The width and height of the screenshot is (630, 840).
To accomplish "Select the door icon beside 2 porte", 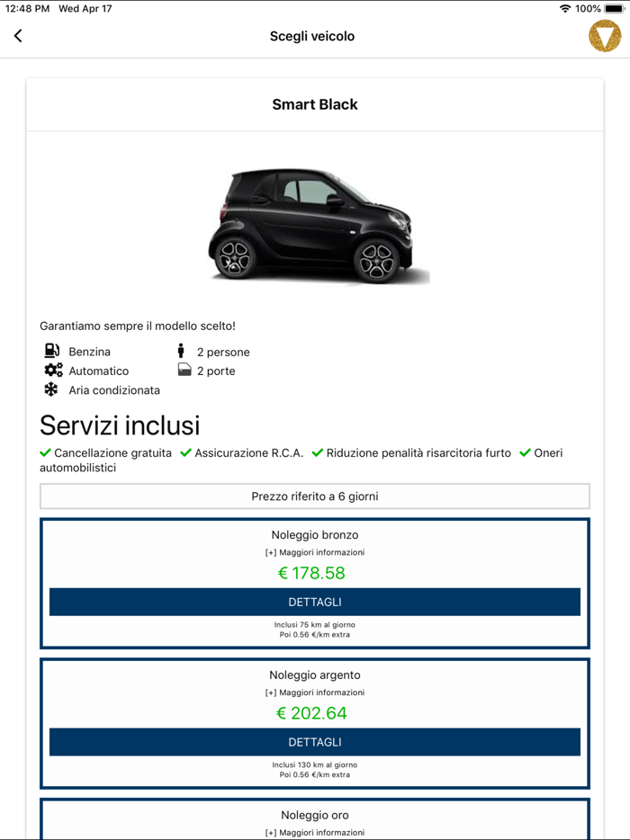I will pyautogui.click(x=183, y=371).
